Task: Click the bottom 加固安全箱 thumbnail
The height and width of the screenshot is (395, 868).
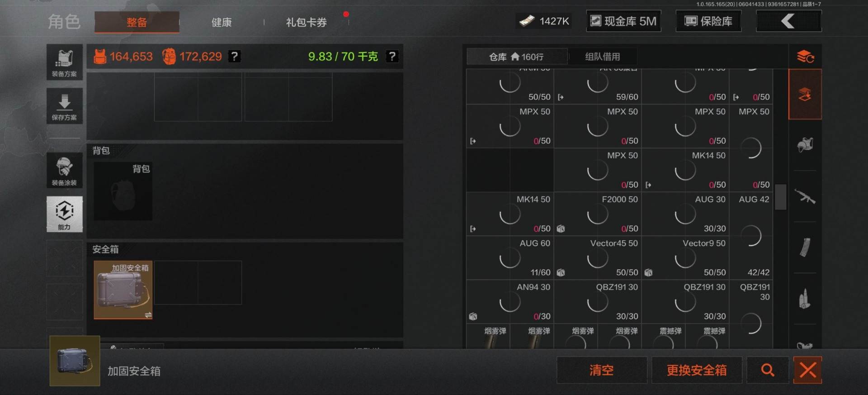Action: [x=75, y=361]
